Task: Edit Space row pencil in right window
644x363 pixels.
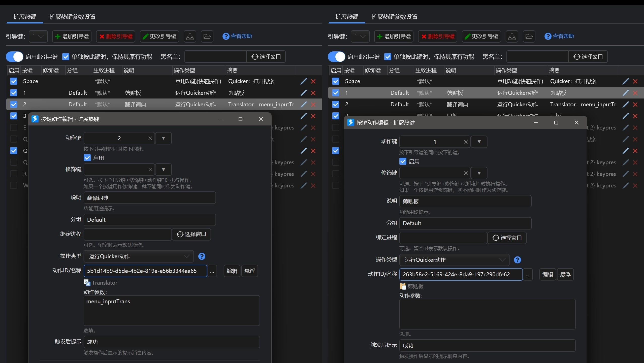Action: tap(626, 81)
